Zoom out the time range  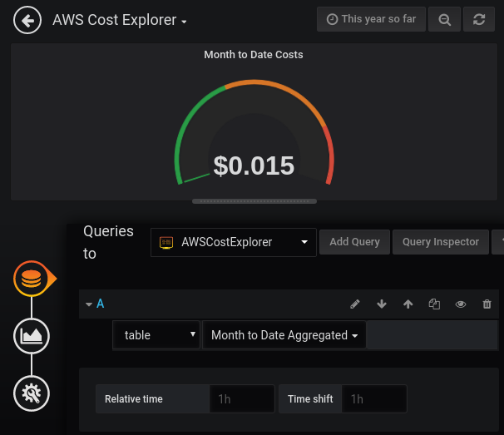coord(445,19)
